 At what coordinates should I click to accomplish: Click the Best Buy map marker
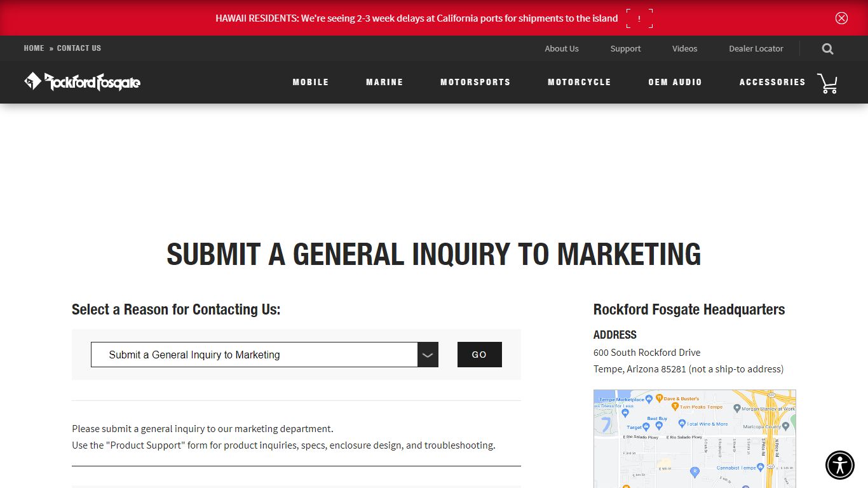click(659, 425)
